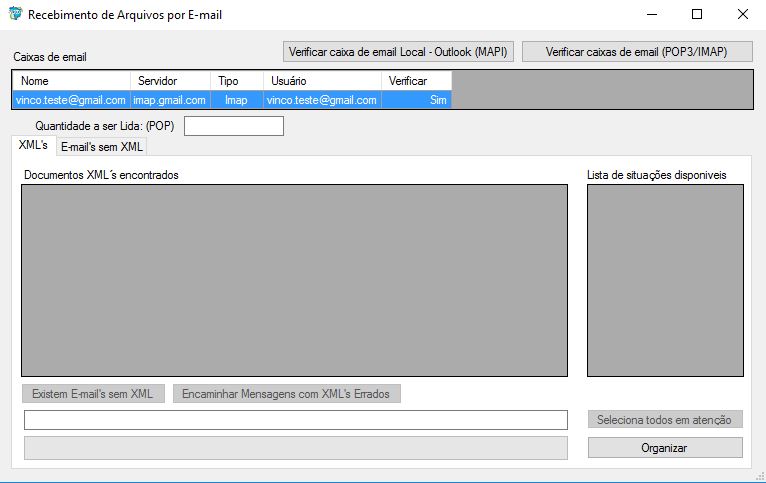Click Verificar caixa de email Local - Outlook (MAPI)
The height and width of the screenshot is (483, 766).
[x=398, y=52]
